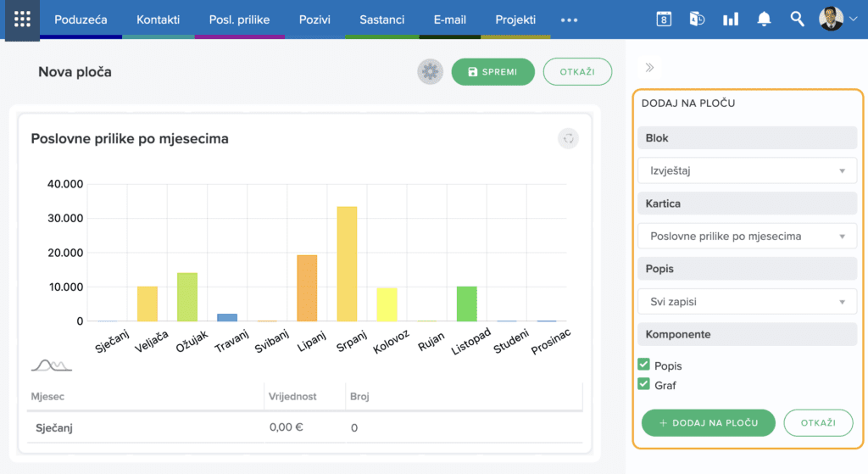Open the Popis dropdown showing Svi zapisi

(747, 301)
